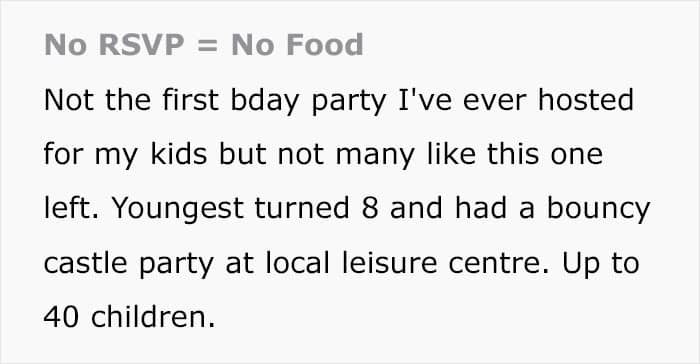This screenshot has height=364, width=700.
Task: Click the word "first" in opening line
Action: (x=191, y=99)
